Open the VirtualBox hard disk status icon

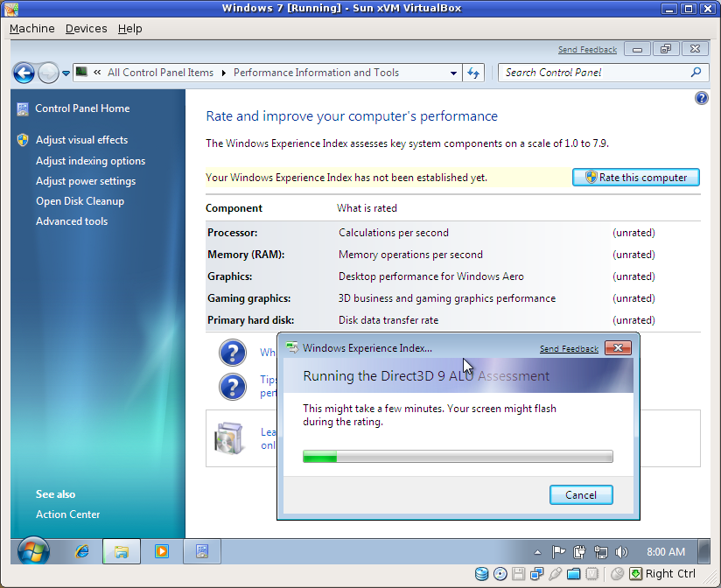[x=481, y=573]
